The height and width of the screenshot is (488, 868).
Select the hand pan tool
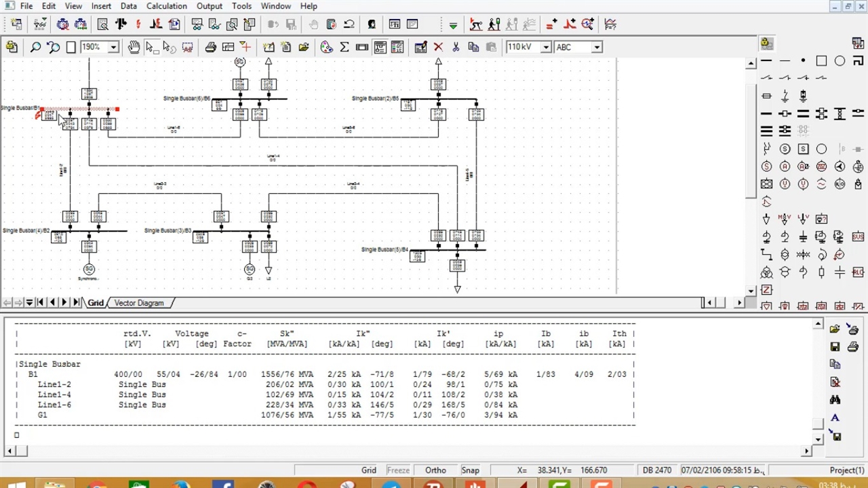click(x=134, y=47)
